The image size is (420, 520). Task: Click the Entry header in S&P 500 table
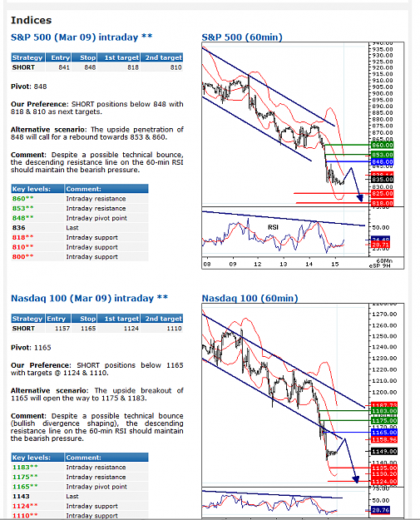point(58,57)
